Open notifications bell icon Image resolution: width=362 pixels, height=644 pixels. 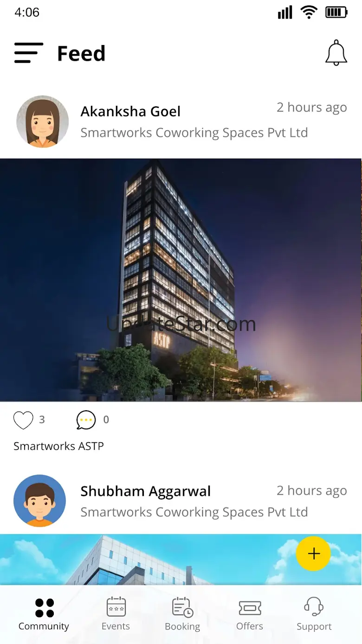click(336, 53)
